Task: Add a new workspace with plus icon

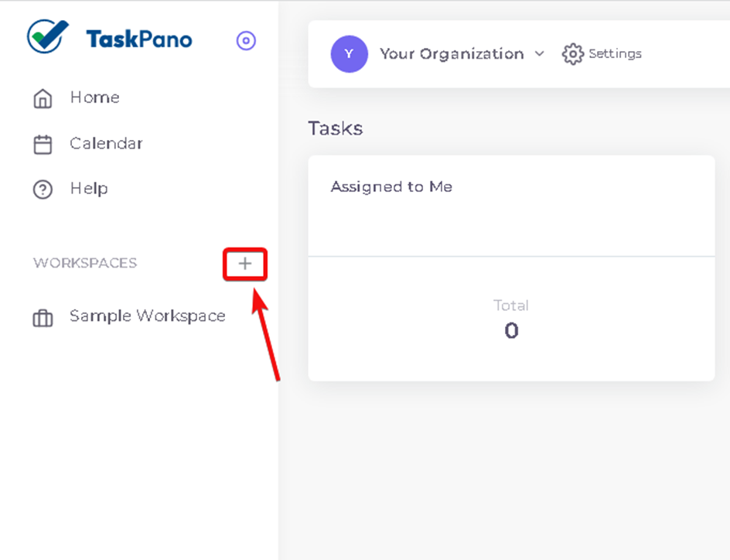Action: (x=245, y=264)
